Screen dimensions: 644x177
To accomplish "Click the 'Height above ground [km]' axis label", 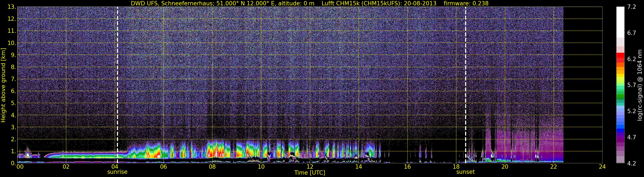I will [x=3, y=85].
